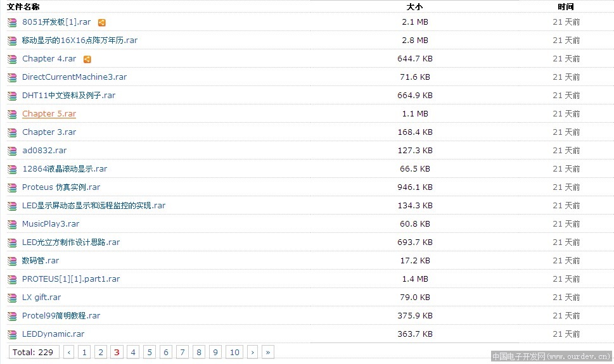Click the archive icon beside MusicPlay3.rar
This screenshot has height=364, width=614.
(x=12, y=225)
